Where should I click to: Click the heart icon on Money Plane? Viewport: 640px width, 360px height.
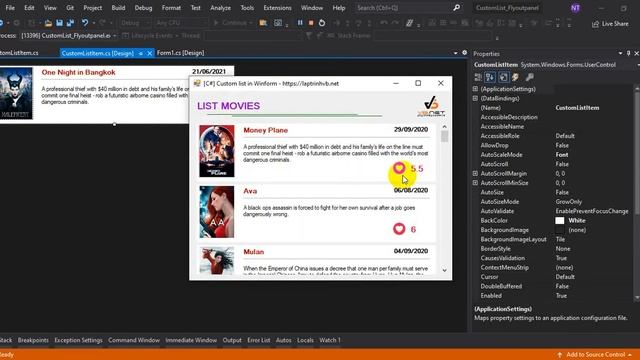click(x=399, y=168)
